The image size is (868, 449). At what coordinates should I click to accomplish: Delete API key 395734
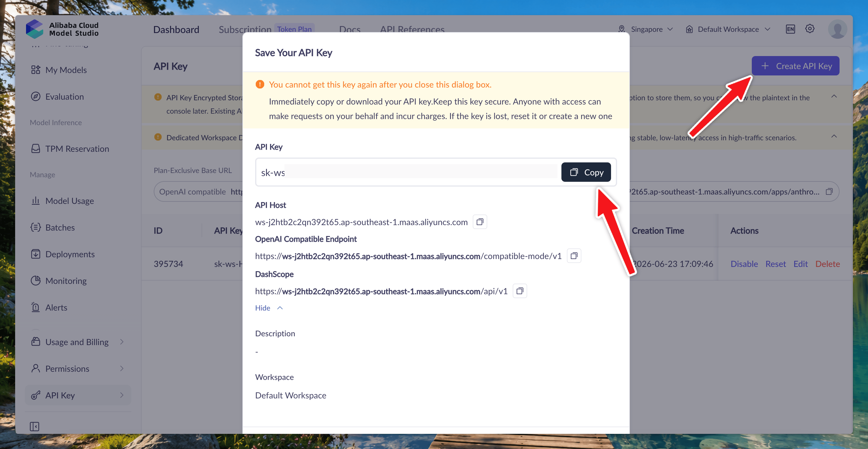tap(827, 264)
